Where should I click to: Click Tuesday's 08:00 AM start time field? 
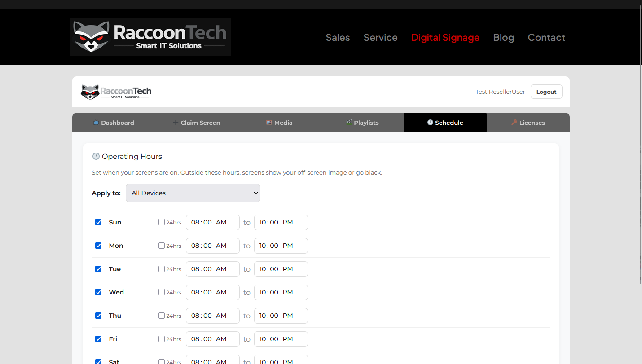[x=212, y=269]
